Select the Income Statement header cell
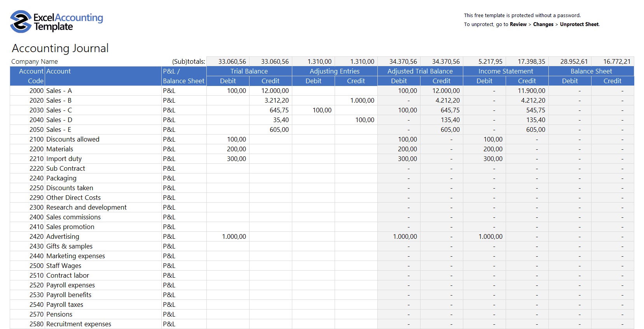This screenshot has width=644, height=329. (x=505, y=71)
